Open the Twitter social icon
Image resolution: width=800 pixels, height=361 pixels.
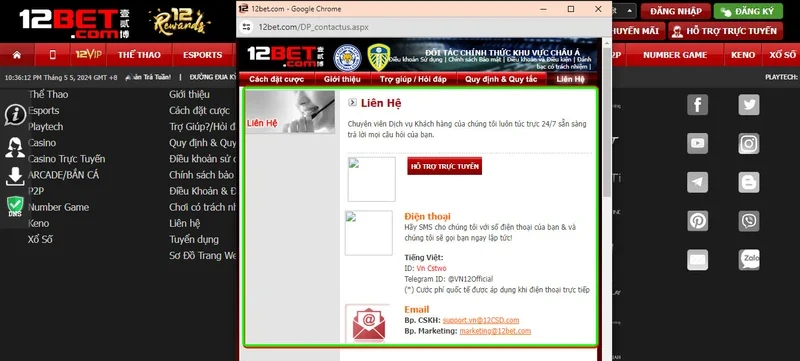point(748,105)
